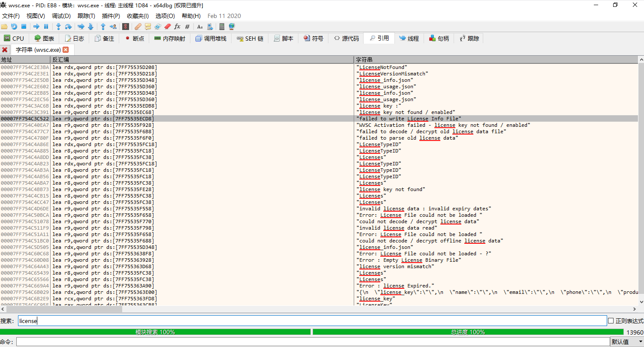
Task: Click the globe check-updates icon
Action: click(x=232, y=27)
